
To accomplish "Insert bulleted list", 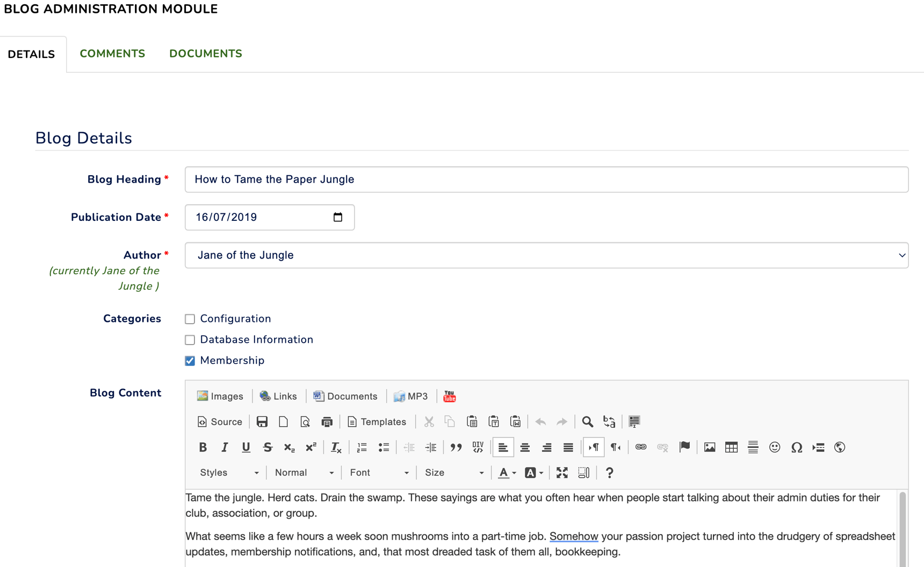I will click(384, 447).
